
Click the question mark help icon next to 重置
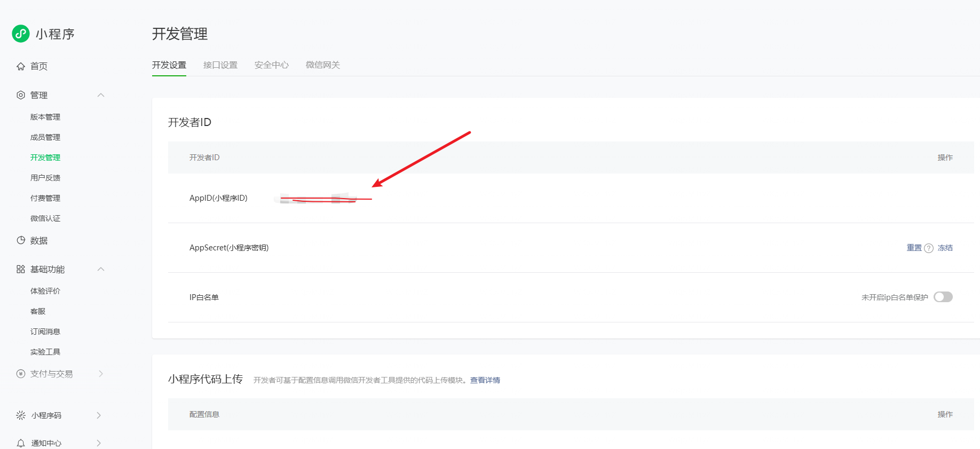tap(929, 248)
